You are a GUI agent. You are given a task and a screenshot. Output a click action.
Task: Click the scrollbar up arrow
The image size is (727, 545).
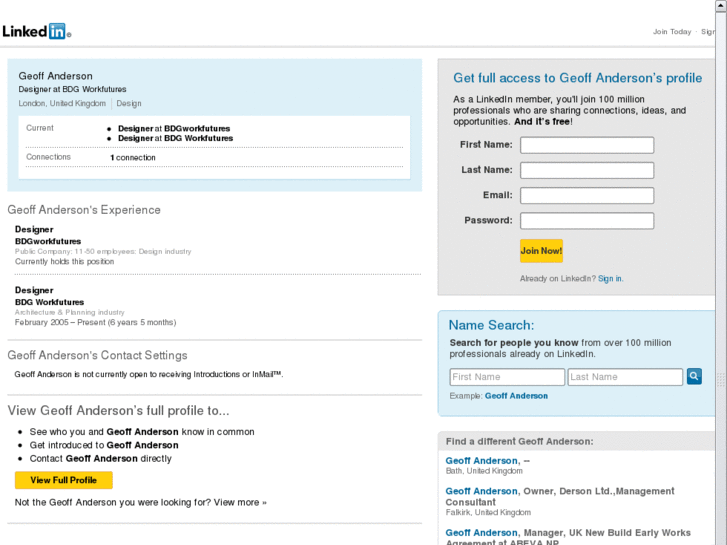point(721,6)
